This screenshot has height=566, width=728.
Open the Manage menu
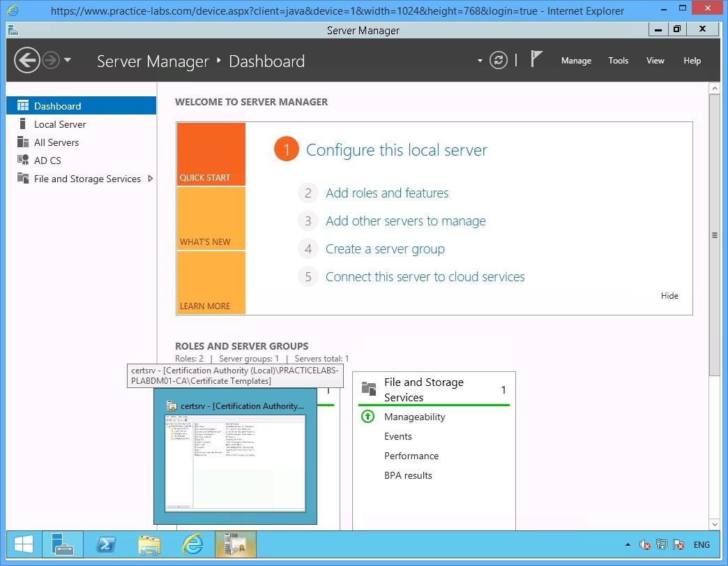point(576,61)
